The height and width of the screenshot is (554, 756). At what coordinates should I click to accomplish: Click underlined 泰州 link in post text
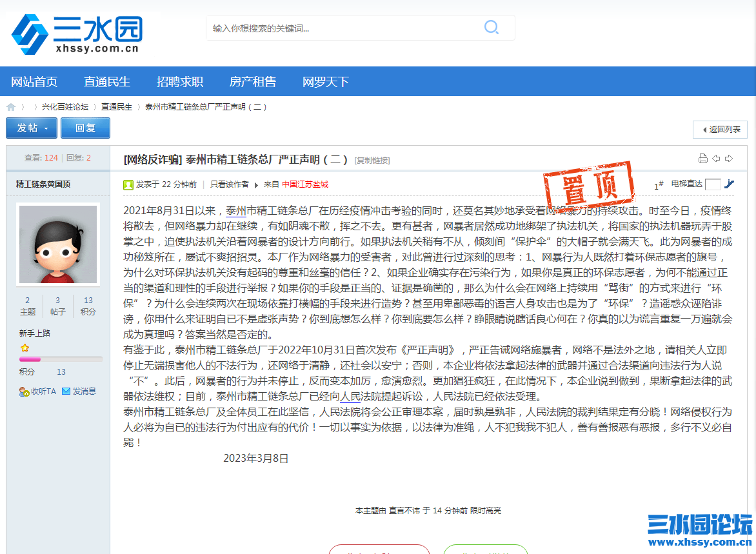[x=236, y=211]
